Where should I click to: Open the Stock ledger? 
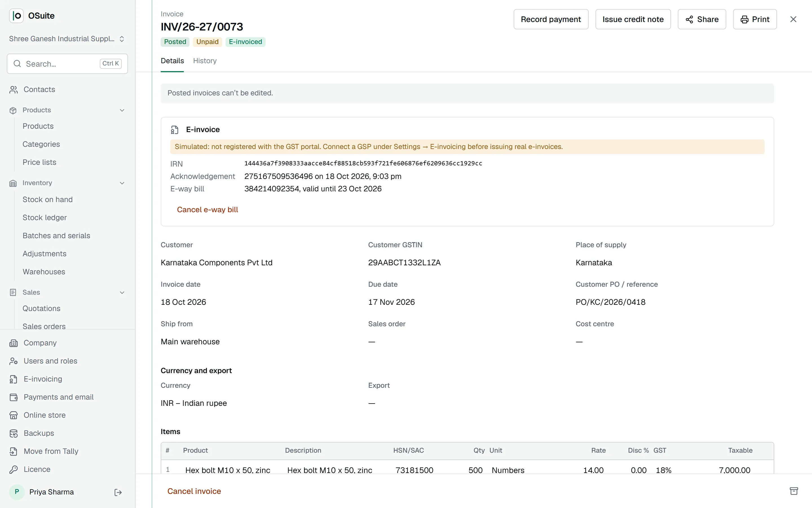point(44,218)
